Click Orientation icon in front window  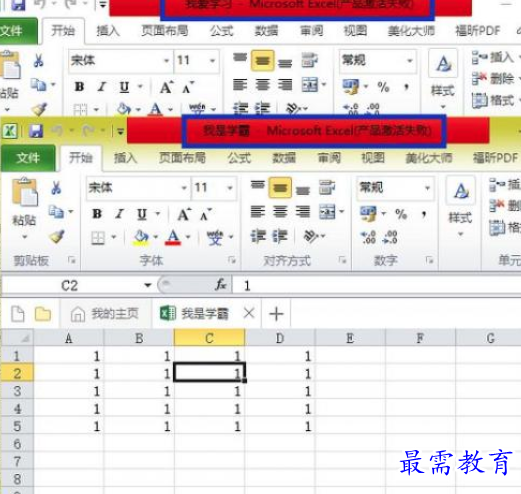tap(310, 236)
